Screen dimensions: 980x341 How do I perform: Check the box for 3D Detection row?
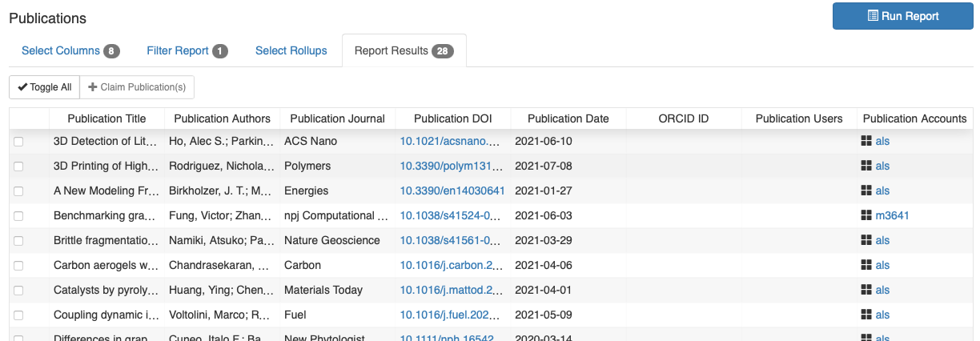[x=18, y=142]
